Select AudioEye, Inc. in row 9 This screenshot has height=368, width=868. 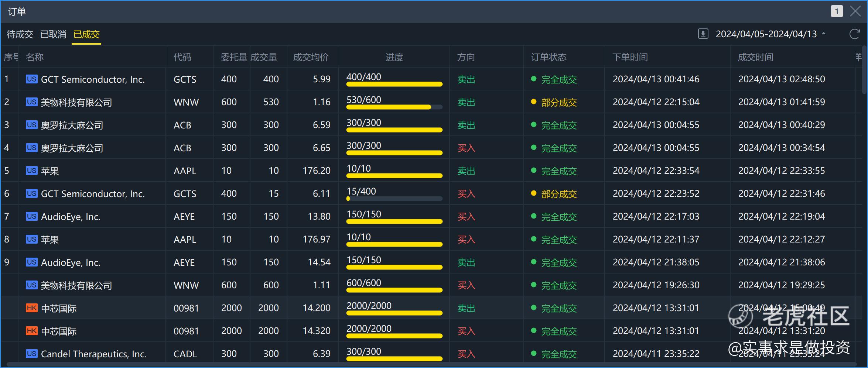click(x=71, y=262)
